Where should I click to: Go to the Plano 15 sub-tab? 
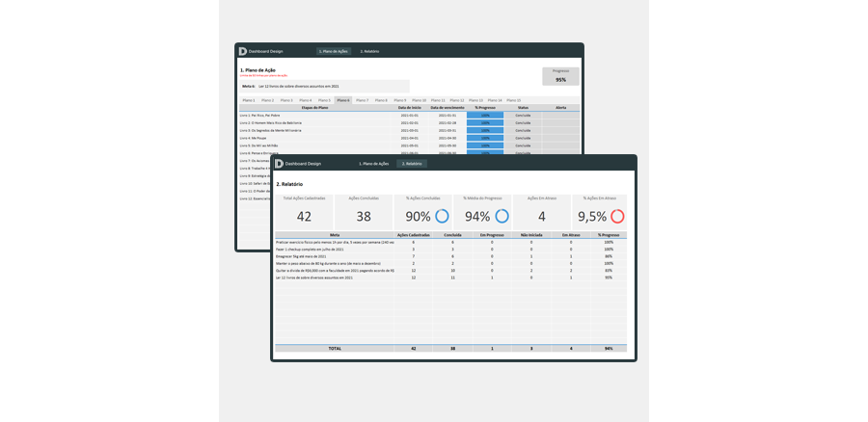tap(513, 100)
